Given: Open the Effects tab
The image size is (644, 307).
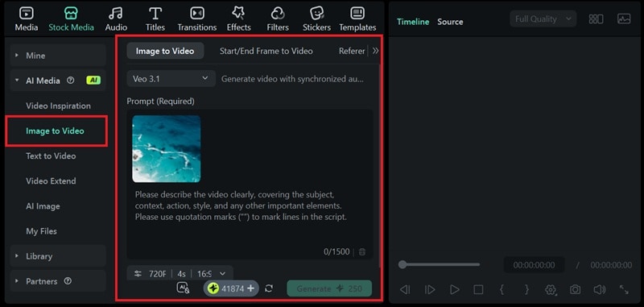Looking at the screenshot, I should point(238,19).
